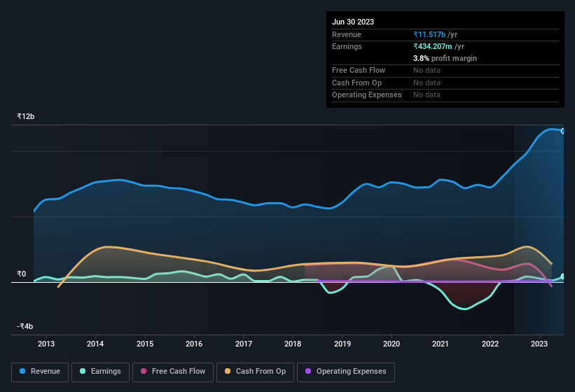Viewport: 575px width, 392px height.
Task: Click the Operating Expenses row in tooltip
Action: click(445, 95)
